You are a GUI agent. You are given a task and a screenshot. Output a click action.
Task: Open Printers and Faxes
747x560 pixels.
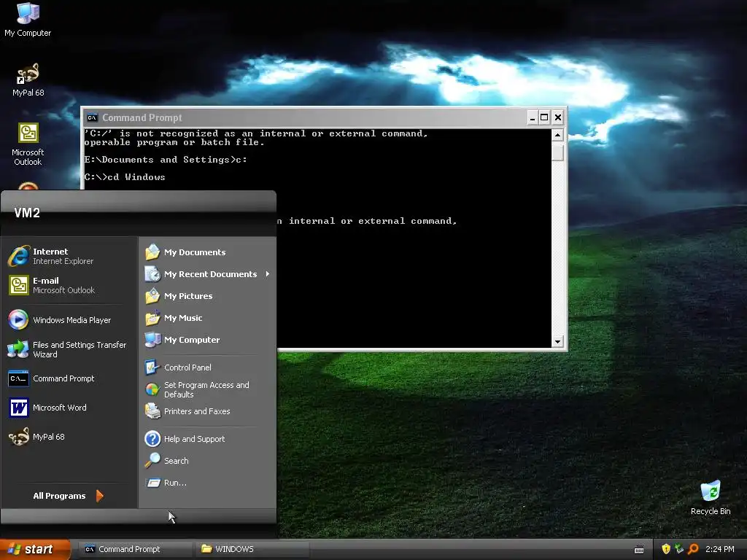[x=207, y=411]
